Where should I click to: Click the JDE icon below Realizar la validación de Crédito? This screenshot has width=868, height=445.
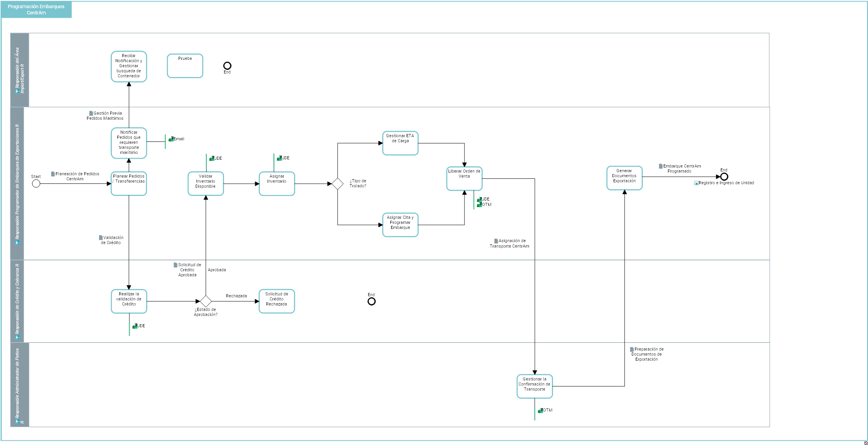[135, 326]
